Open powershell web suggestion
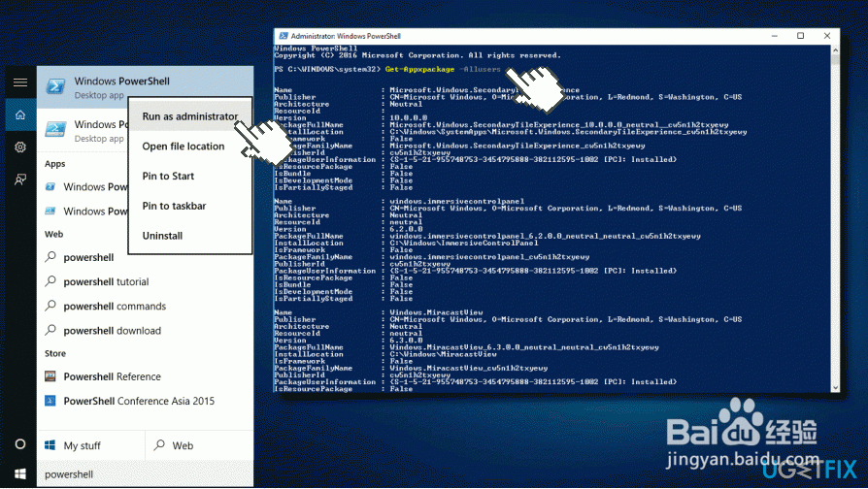This screenshot has width=868, height=489. point(88,257)
